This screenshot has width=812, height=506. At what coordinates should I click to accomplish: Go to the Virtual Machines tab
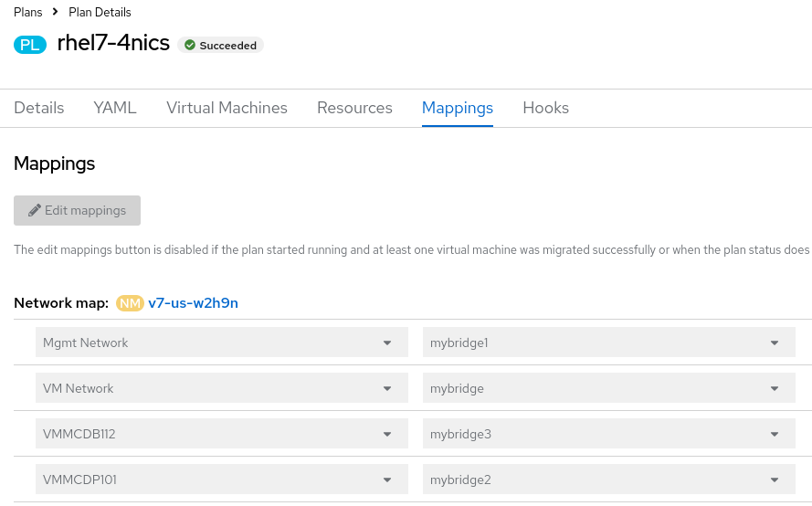point(227,108)
